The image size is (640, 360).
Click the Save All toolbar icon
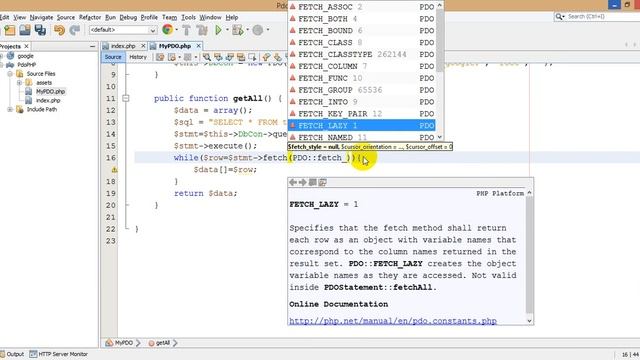tap(40, 30)
